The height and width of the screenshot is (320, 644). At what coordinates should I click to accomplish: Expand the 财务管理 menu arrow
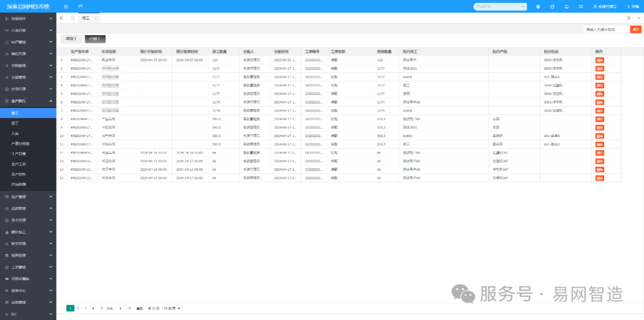click(51, 244)
